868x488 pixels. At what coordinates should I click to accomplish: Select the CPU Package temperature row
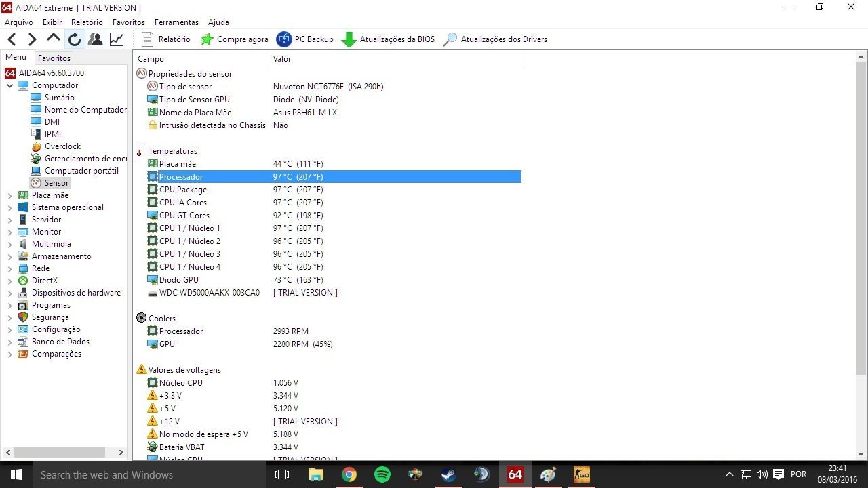(x=334, y=190)
